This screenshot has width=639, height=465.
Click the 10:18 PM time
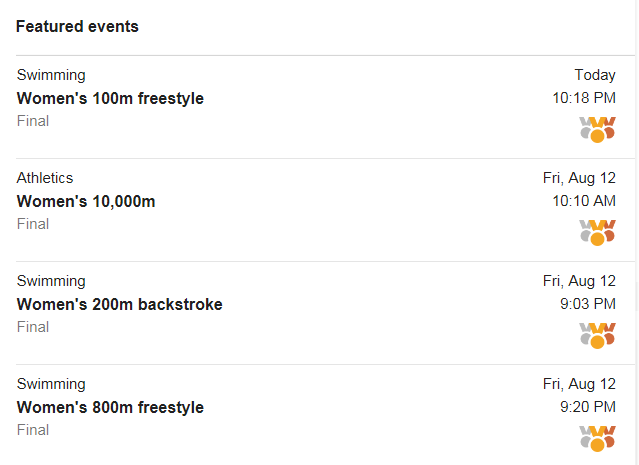point(584,98)
